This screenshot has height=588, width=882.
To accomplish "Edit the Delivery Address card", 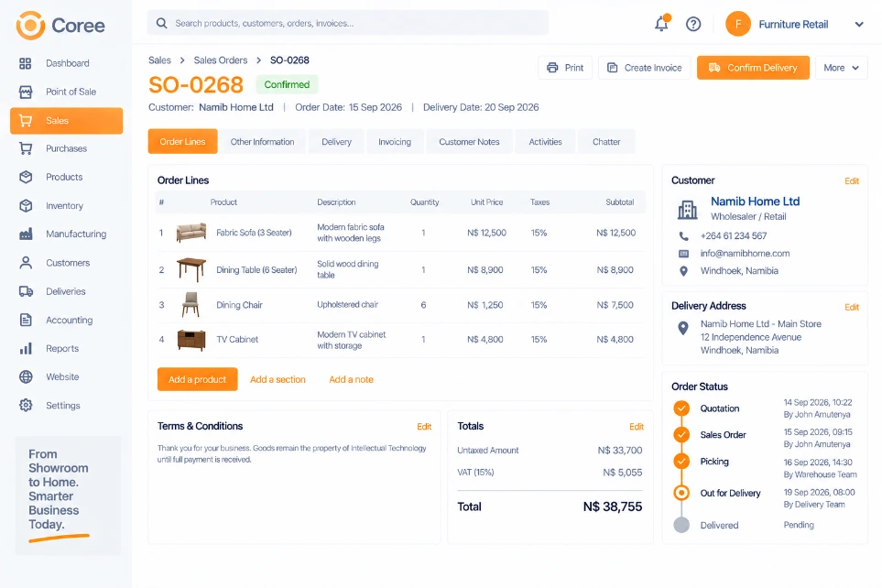I will 852,307.
